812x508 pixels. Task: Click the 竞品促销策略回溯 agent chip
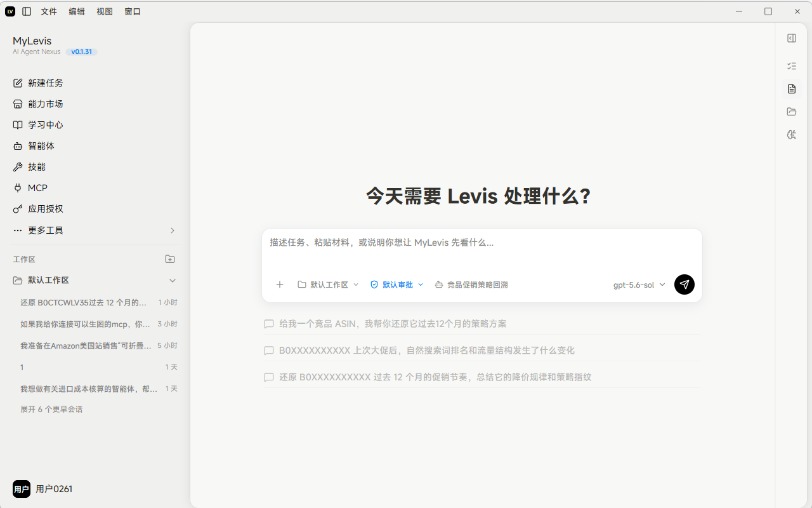[x=471, y=284]
